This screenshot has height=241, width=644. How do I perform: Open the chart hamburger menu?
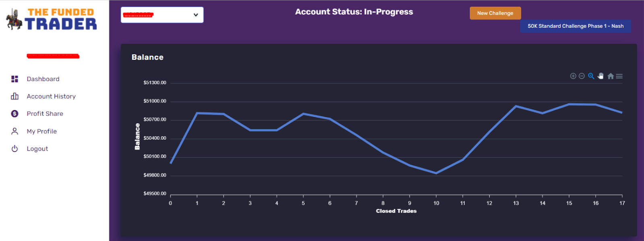(619, 76)
